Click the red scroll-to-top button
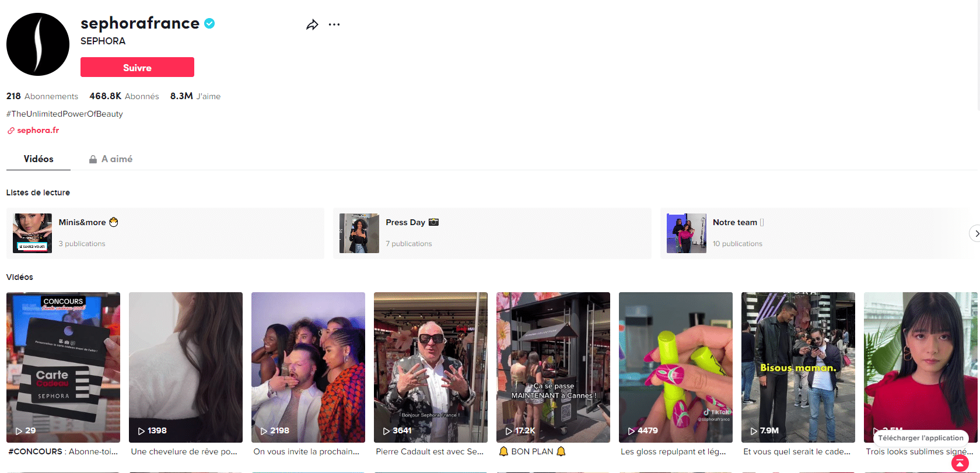This screenshot has width=980, height=473. [x=960, y=463]
